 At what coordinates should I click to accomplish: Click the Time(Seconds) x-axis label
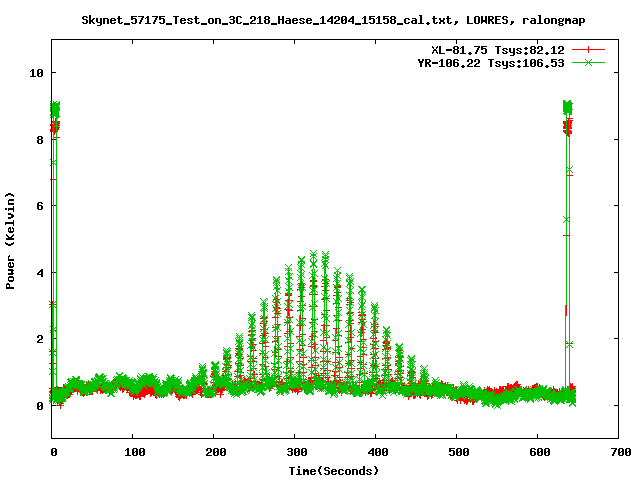[x=334, y=470]
